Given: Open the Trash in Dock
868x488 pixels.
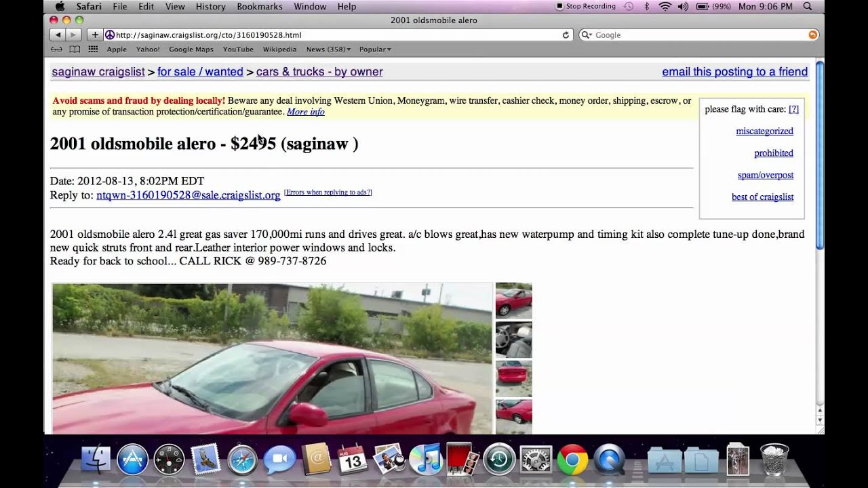Looking at the screenshot, I should tap(774, 460).
